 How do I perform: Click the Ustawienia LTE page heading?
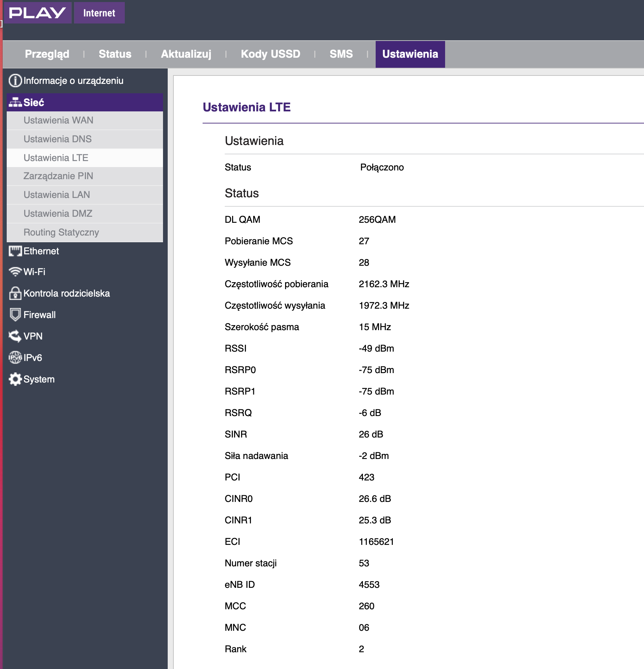247,107
